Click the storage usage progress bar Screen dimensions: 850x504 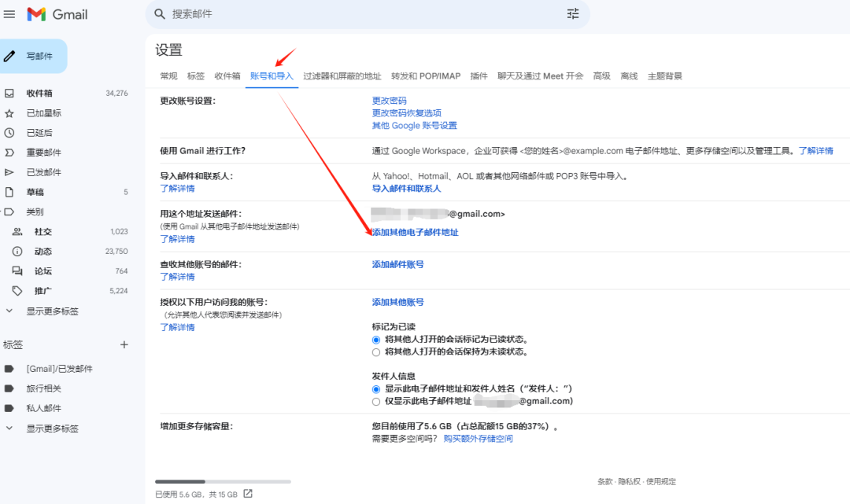223,481
